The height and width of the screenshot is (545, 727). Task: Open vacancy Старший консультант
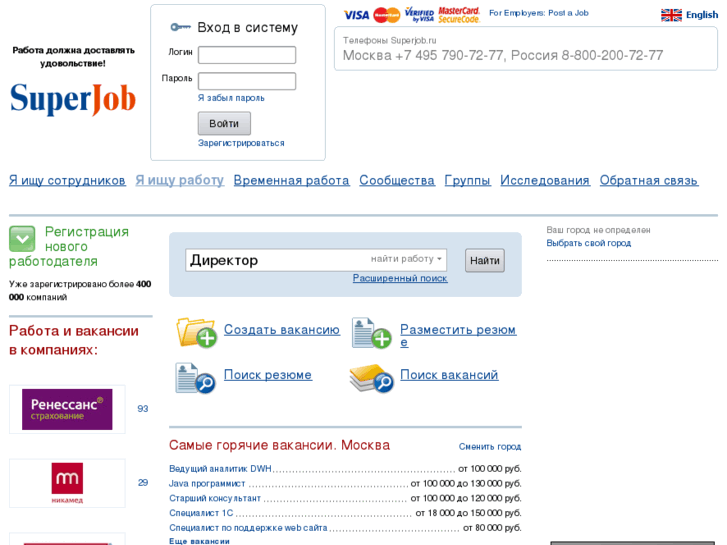tap(215, 498)
